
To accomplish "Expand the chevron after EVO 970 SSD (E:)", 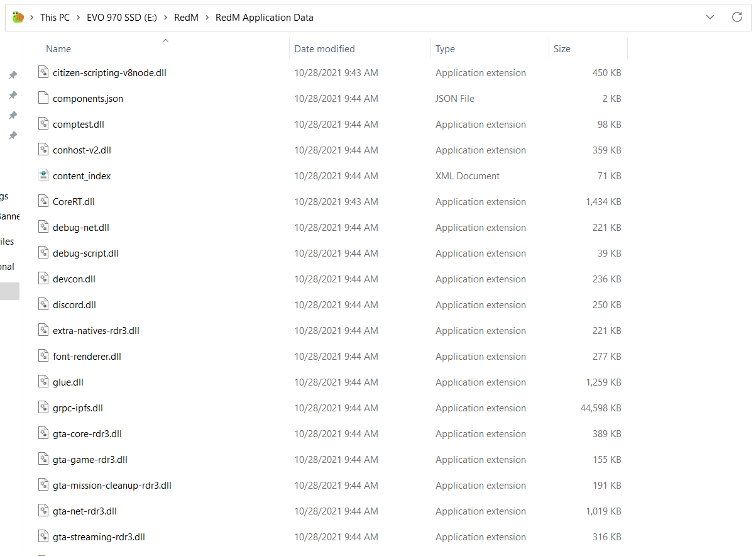I will point(166,18).
